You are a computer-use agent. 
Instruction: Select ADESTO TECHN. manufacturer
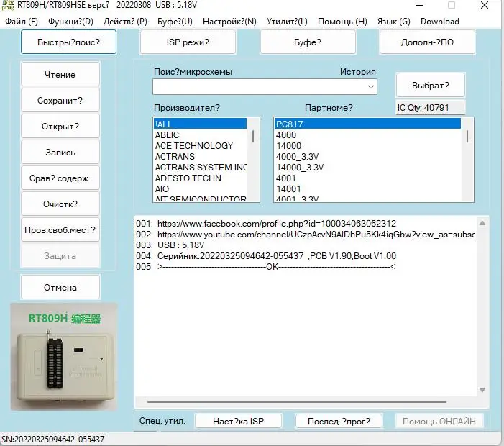(x=200, y=178)
